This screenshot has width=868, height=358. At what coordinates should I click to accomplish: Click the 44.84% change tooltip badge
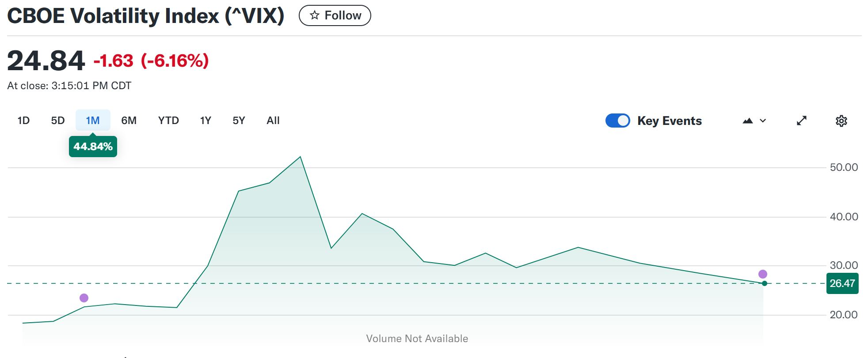point(93,147)
